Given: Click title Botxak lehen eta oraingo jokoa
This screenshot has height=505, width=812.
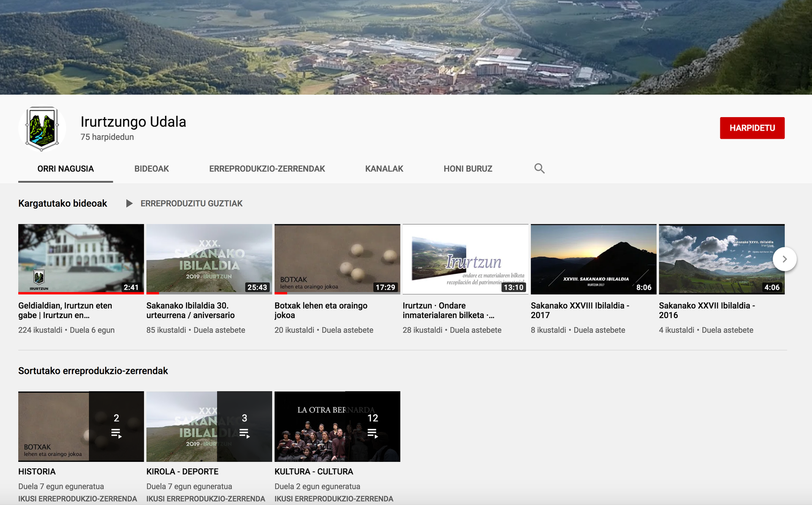Looking at the screenshot, I should 321,310.
